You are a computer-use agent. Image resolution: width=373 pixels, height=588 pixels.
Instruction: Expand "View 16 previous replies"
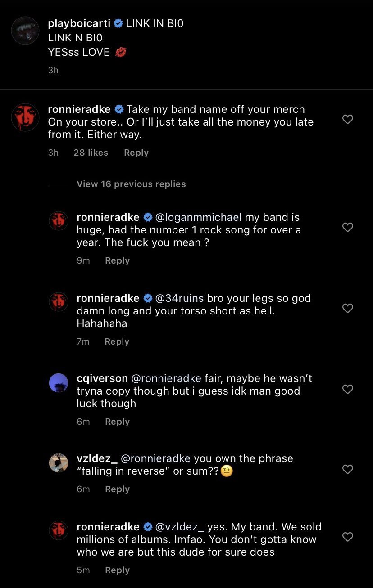131,184
